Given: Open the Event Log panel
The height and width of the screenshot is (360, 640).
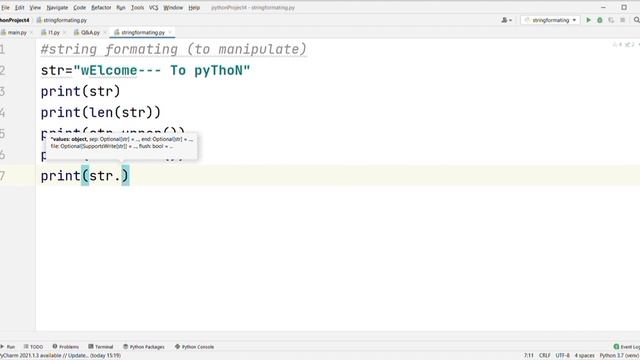Looking at the screenshot, I should coord(627,347).
